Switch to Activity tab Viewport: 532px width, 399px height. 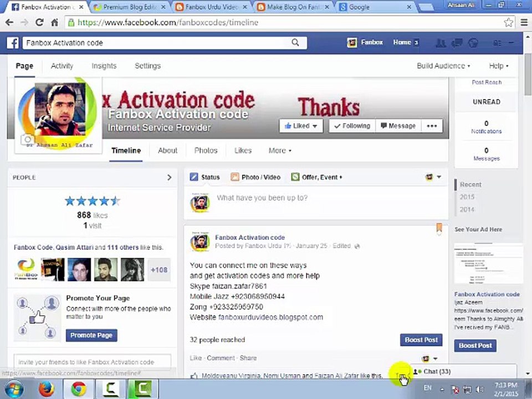tap(62, 66)
